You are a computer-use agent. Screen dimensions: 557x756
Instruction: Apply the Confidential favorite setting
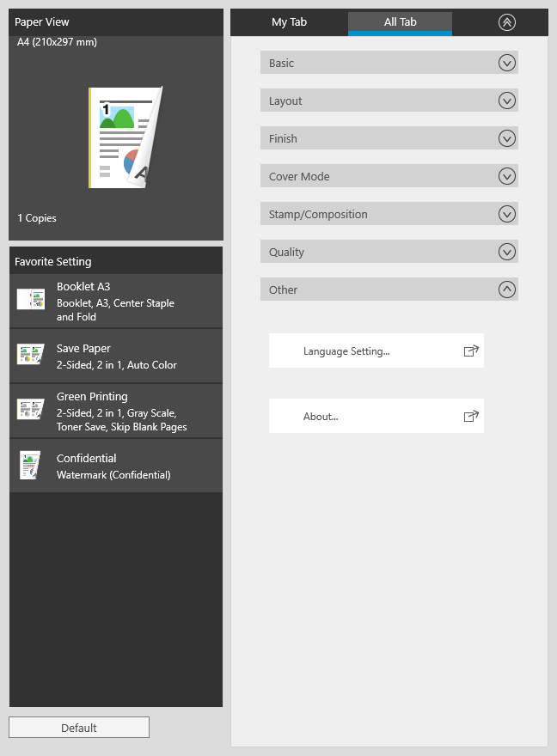[x=116, y=466]
